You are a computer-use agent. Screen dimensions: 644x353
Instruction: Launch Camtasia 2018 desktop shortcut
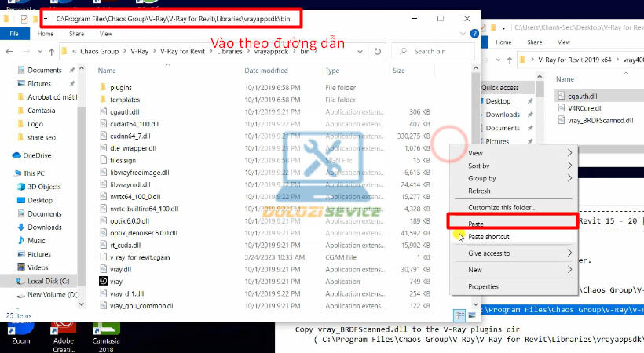(105, 329)
